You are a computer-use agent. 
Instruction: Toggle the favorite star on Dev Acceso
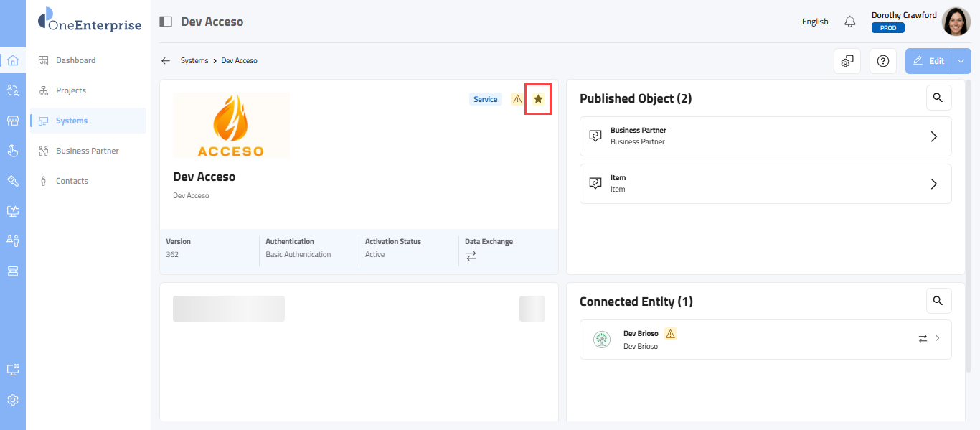(538, 99)
